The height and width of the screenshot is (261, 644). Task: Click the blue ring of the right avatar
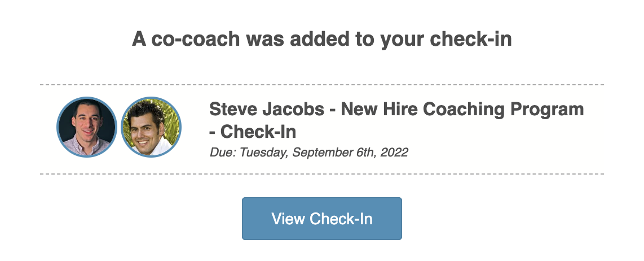click(x=180, y=127)
